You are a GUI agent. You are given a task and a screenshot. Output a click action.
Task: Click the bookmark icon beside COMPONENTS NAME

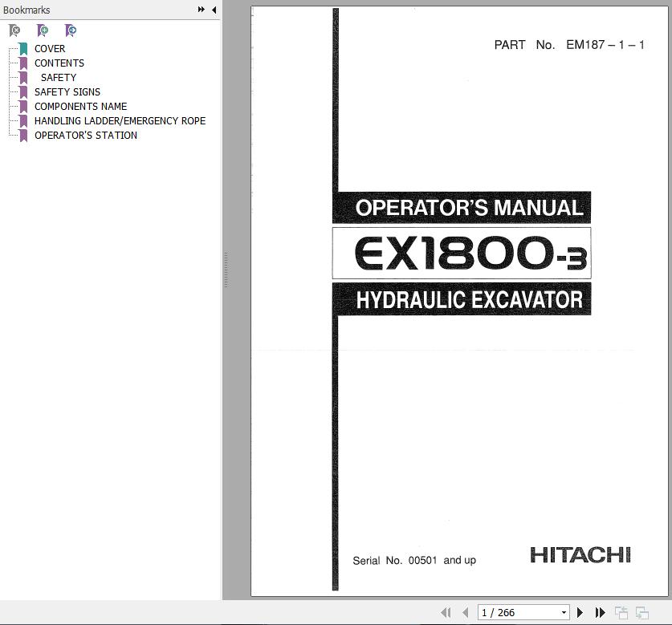23,107
